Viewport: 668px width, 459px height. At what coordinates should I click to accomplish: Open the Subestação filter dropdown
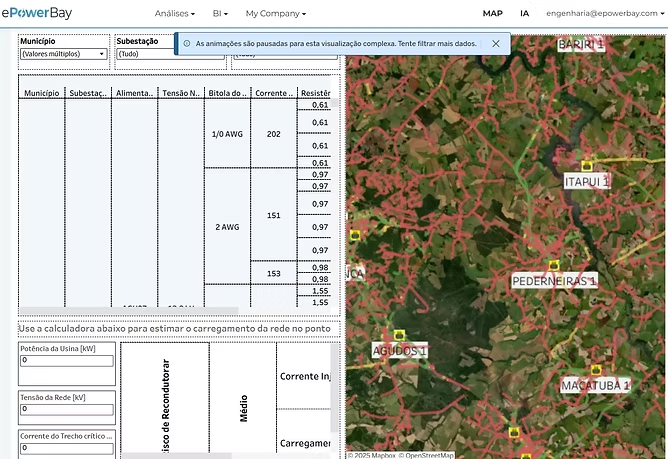pos(140,54)
